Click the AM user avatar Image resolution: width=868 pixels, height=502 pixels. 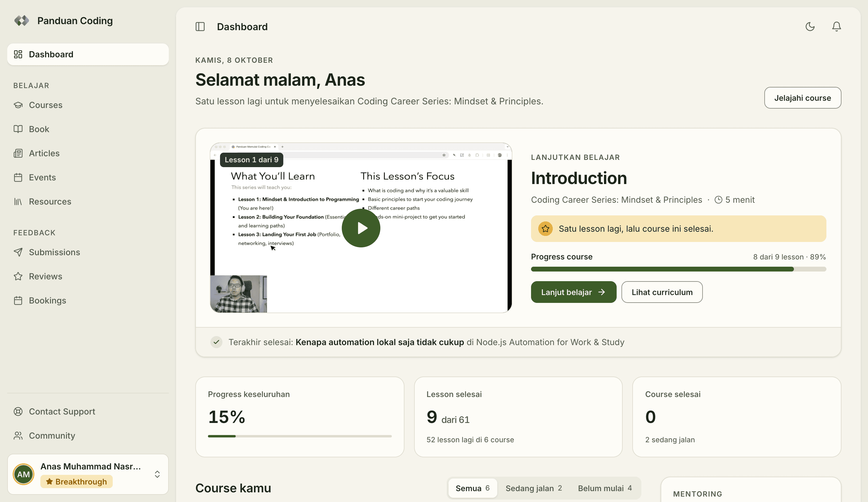(x=24, y=474)
